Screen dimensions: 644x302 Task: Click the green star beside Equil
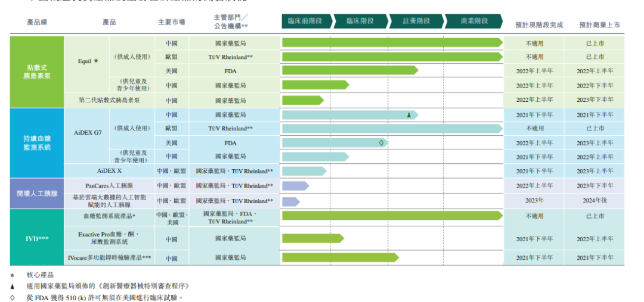[95, 61]
